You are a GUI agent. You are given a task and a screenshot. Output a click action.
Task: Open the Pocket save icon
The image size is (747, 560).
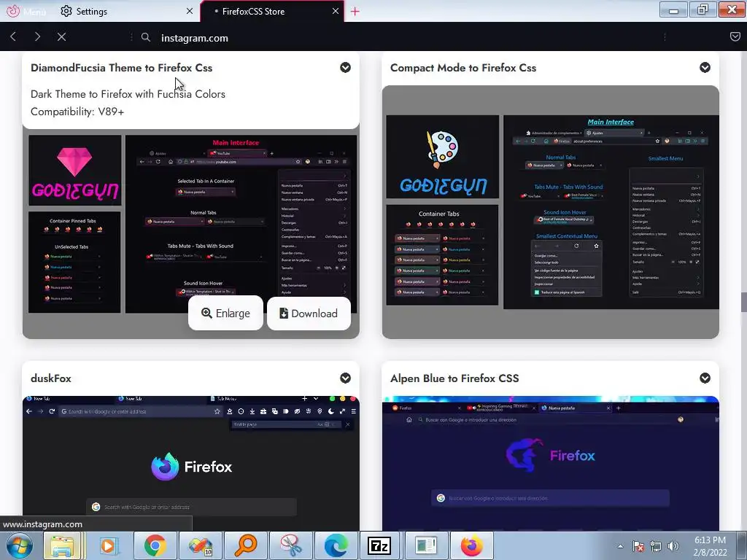(735, 36)
